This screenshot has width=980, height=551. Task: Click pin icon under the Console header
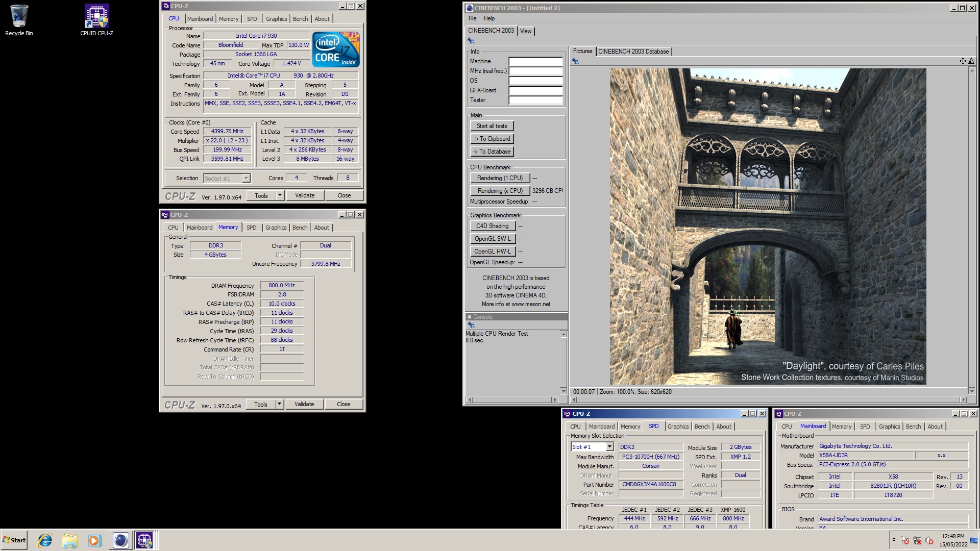pyautogui.click(x=471, y=325)
